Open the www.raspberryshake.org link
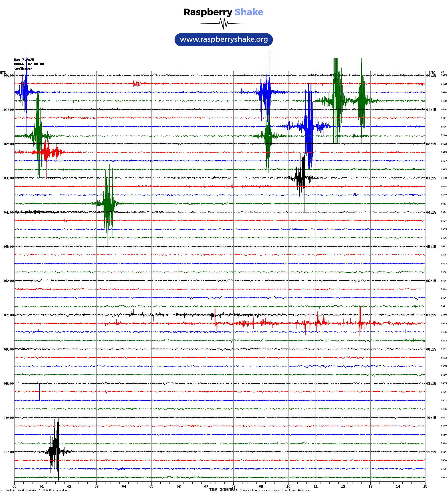The image size is (448, 494). click(x=223, y=40)
